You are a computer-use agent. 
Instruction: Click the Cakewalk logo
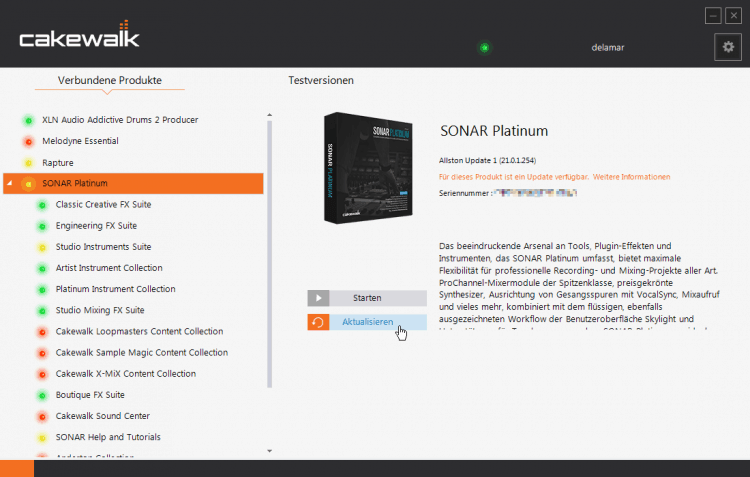79,34
